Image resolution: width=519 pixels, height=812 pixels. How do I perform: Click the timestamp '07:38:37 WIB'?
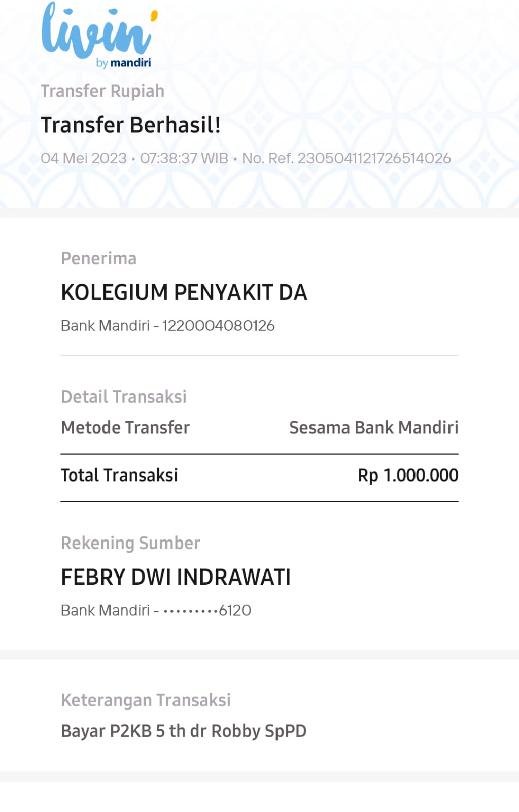coord(184,158)
